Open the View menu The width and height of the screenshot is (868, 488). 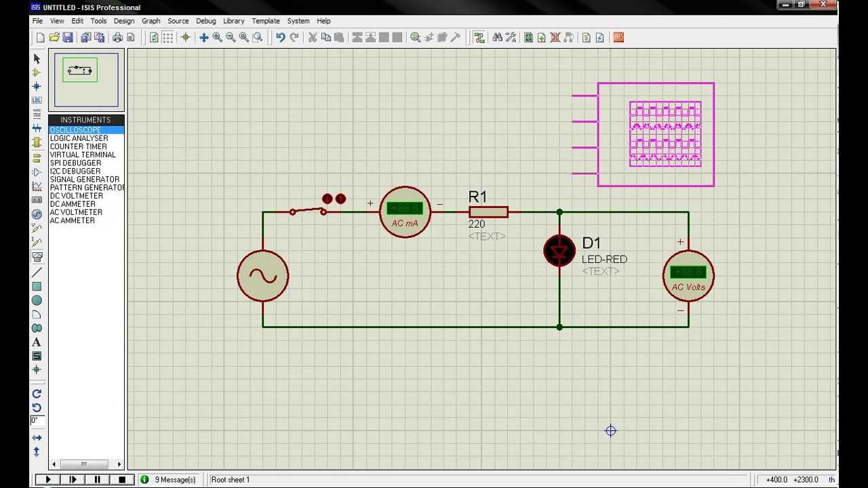coord(57,21)
